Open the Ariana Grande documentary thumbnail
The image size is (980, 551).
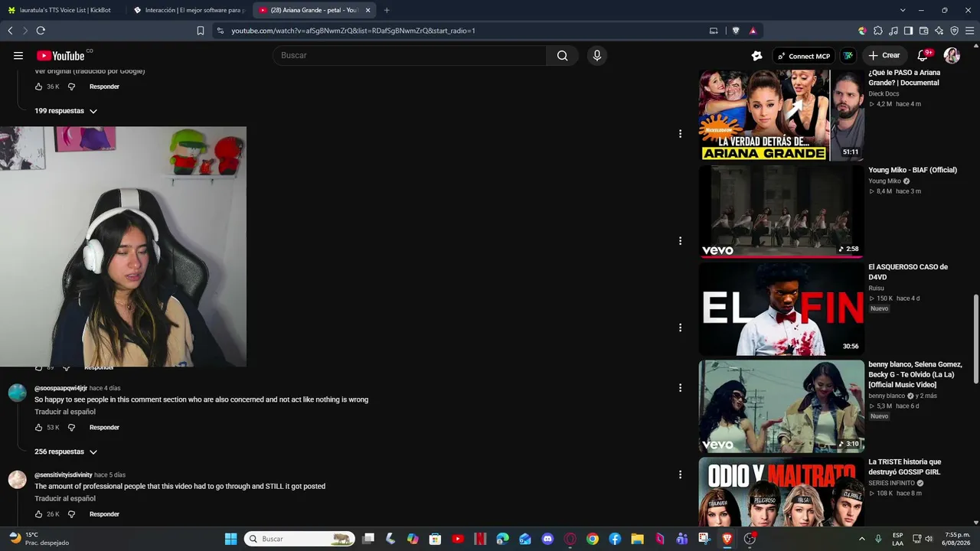click(781, 115)
